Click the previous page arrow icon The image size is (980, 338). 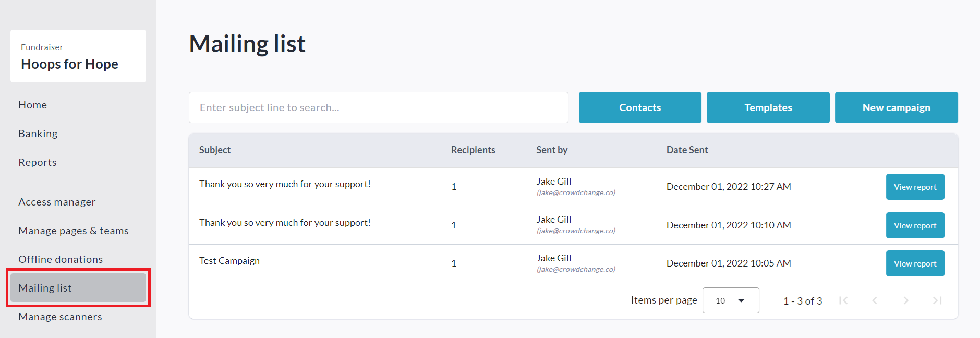click(875, 300)
